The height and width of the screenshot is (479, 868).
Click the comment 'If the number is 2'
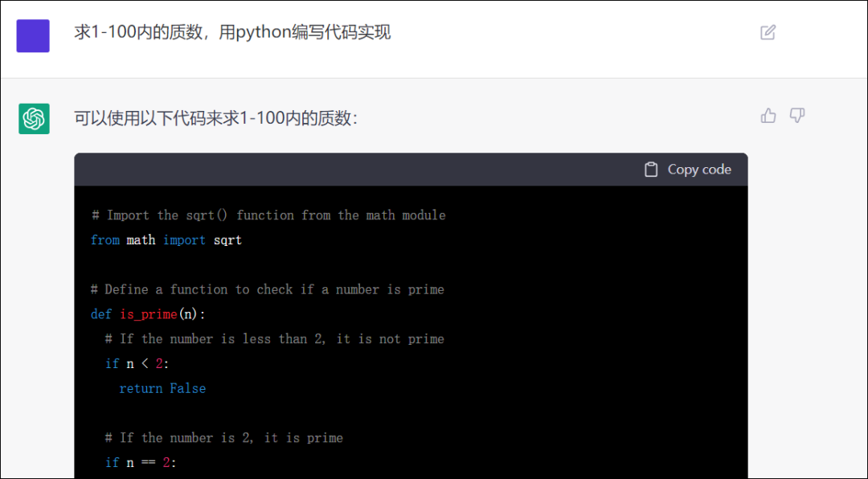point(224,437)
